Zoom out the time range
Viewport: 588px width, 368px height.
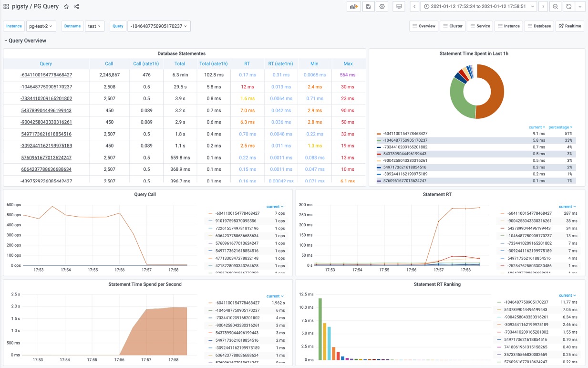pos(555,7)
